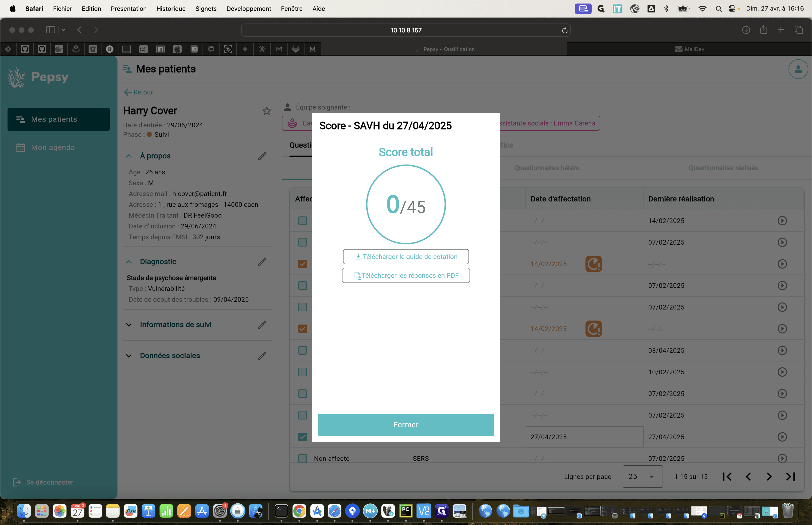Open Mes patients in the sidebar
This screenshot has height=525, width=812.
click(59, 119)
